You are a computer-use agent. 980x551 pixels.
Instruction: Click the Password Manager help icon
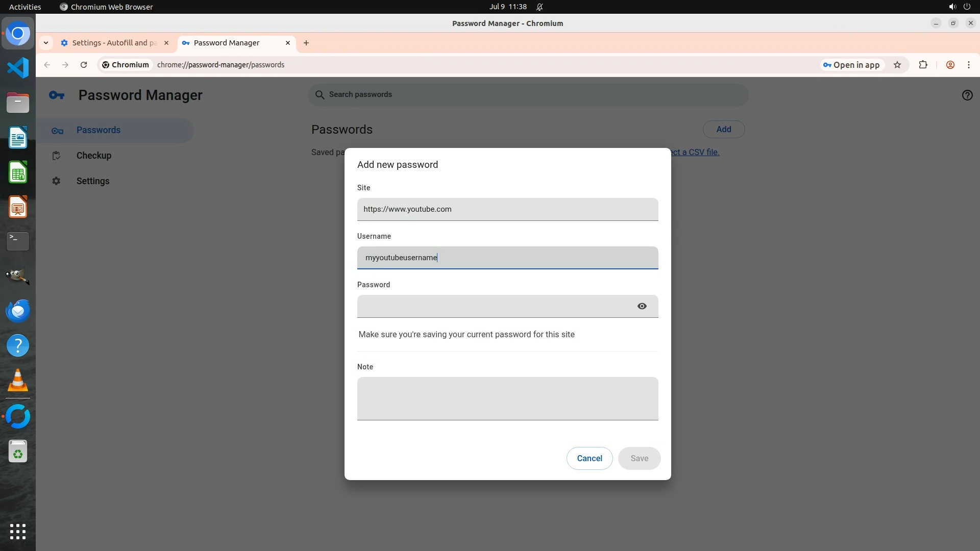[967, 95]
